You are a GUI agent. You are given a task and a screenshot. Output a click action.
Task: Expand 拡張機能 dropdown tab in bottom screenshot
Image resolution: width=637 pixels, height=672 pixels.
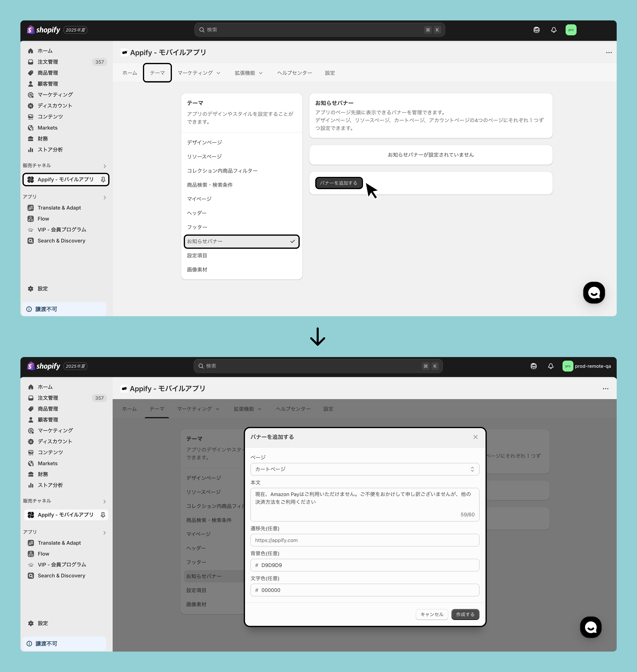pos(247,409)
